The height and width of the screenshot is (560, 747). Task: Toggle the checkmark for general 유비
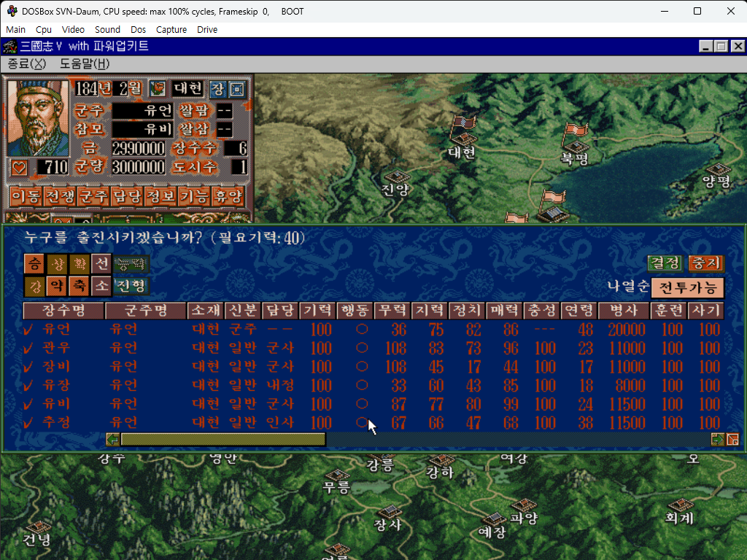point(28,404)
